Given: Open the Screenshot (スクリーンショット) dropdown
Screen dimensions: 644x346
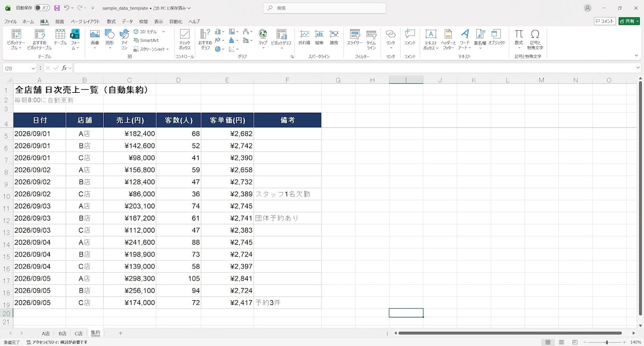Looking at the screenshot, I should click(x=151, y=49).
